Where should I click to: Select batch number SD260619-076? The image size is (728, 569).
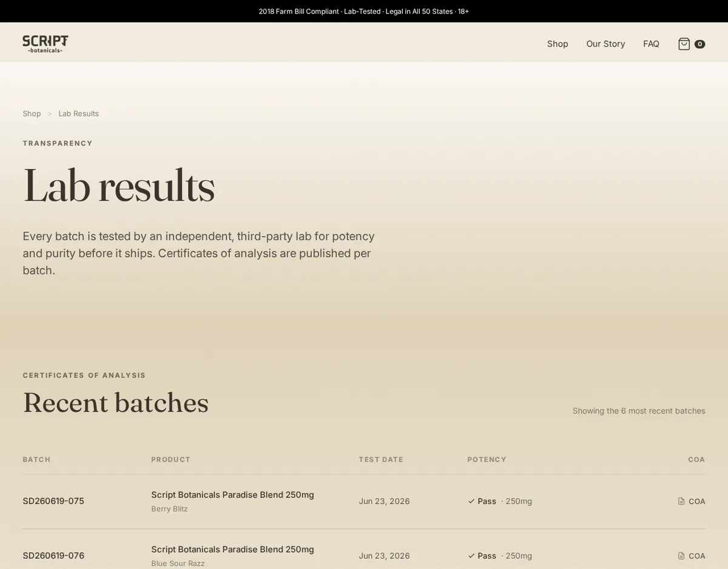point(53,556)
